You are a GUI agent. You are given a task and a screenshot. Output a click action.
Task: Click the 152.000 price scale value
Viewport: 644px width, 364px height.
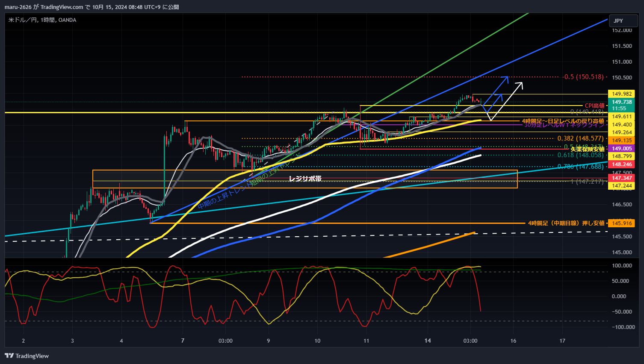(x=622, y=30)
